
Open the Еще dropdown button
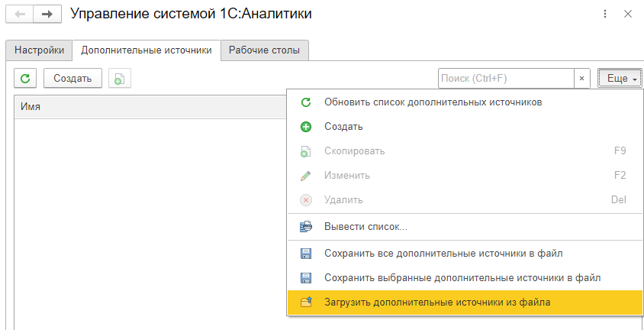[x=619, y=78]
